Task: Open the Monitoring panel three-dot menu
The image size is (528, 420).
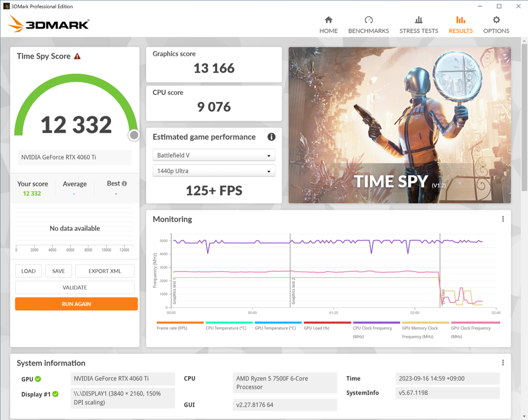Action: 503,219
